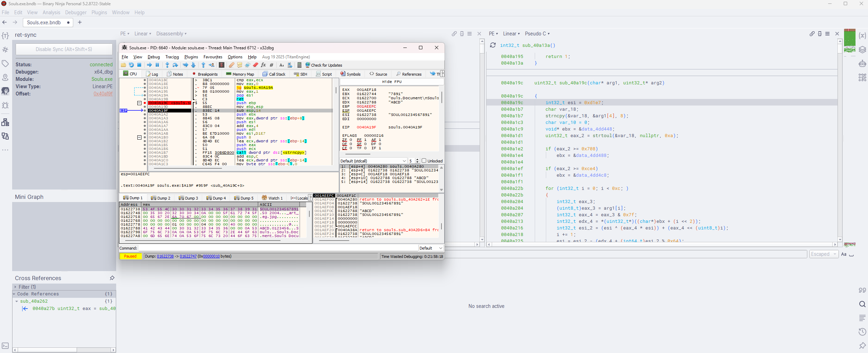Switch to the Memory Map tab
This screenshot has height=353, width=868.
[240, 74]
